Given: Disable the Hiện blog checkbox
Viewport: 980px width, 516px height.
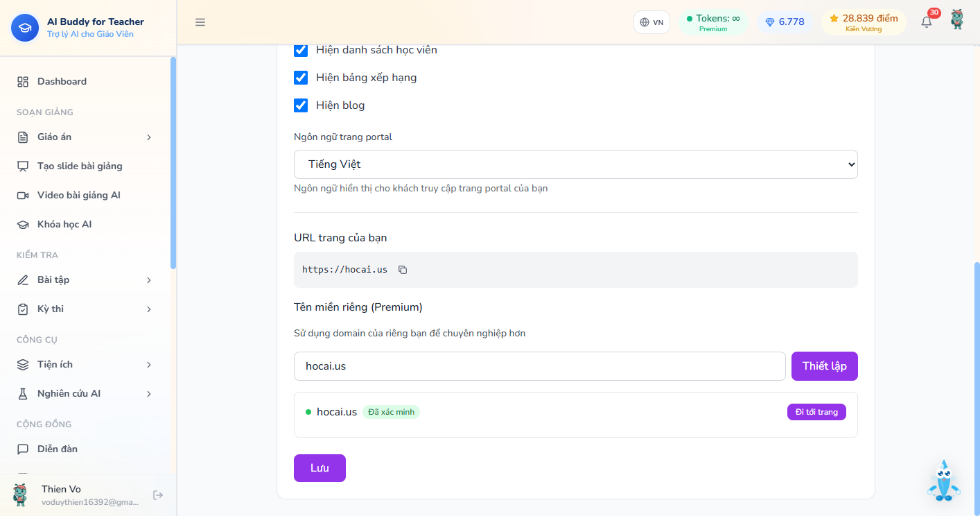Looking at the screenshot, I should coord(301,105).
